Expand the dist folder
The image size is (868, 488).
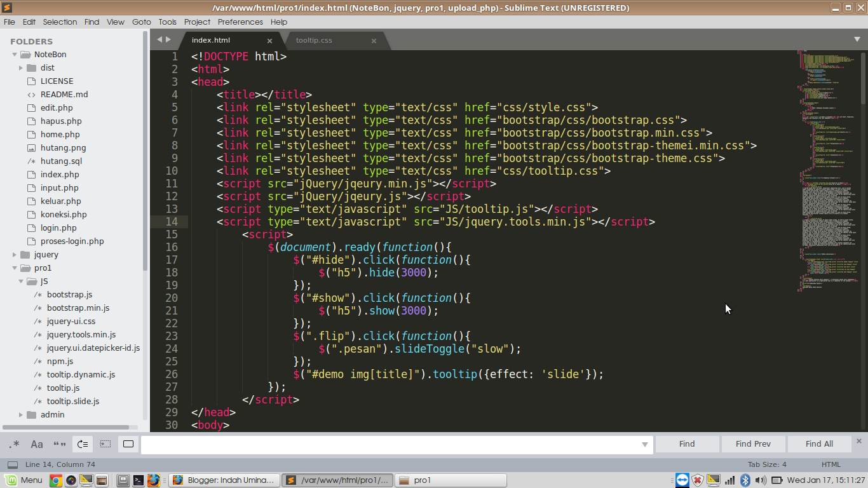[21, 68]
